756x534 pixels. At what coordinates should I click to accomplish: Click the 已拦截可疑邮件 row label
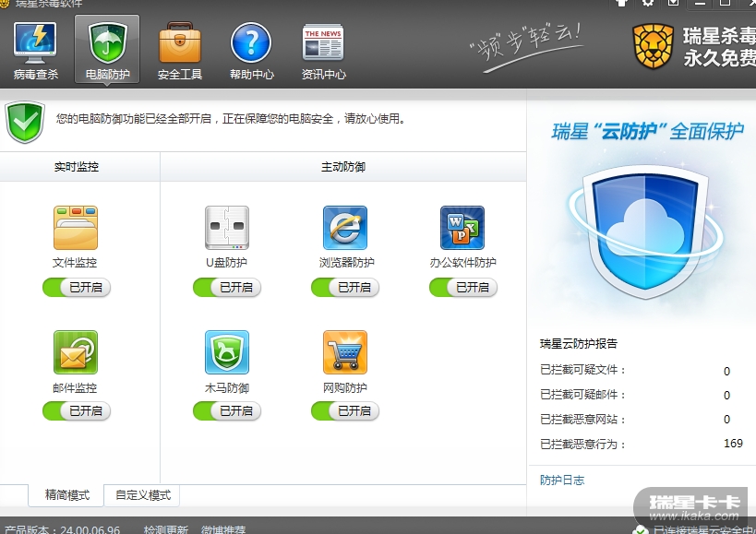582,395
